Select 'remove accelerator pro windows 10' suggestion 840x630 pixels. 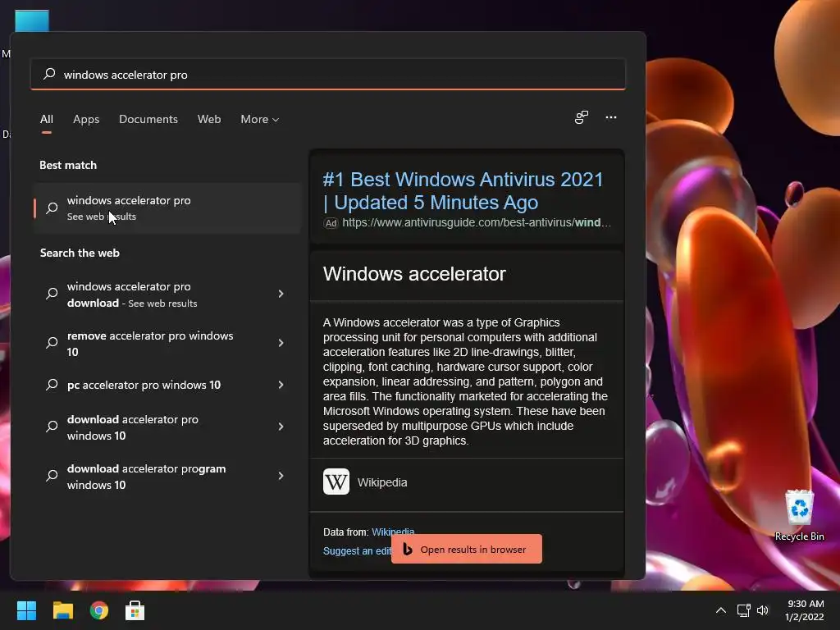click(x=155, y=344)
